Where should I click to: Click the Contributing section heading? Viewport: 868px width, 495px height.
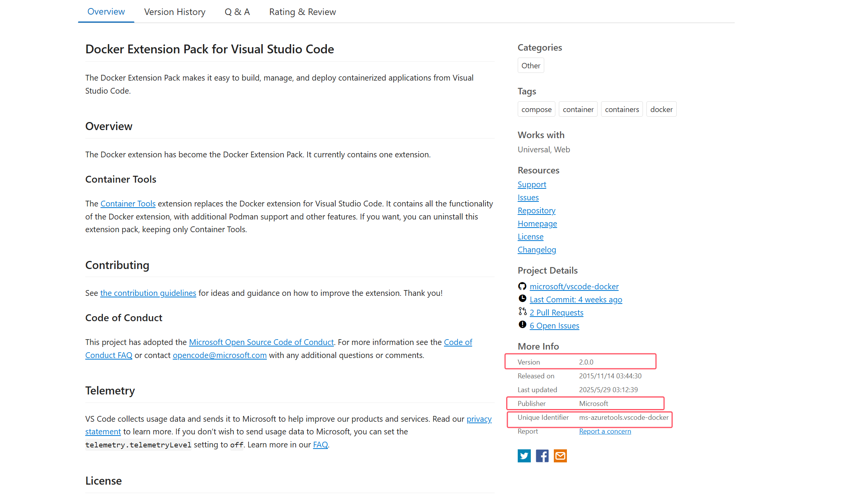[x=117, y=265]
